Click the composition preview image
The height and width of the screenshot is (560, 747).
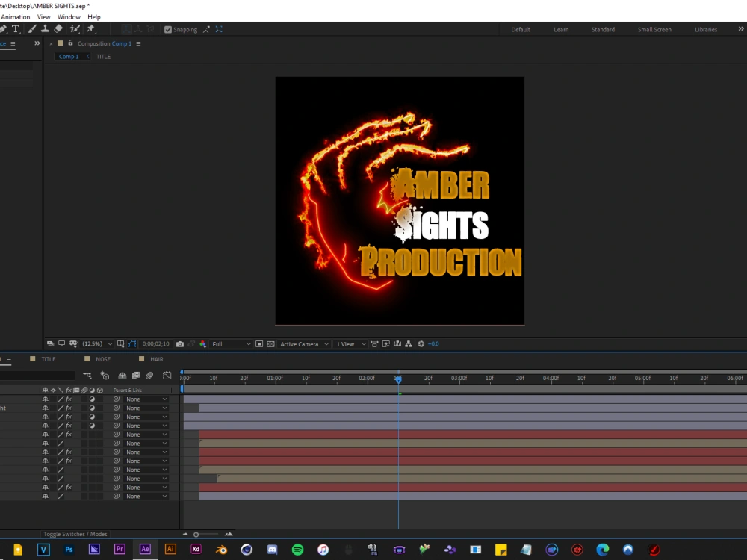(x=400, y=200)
